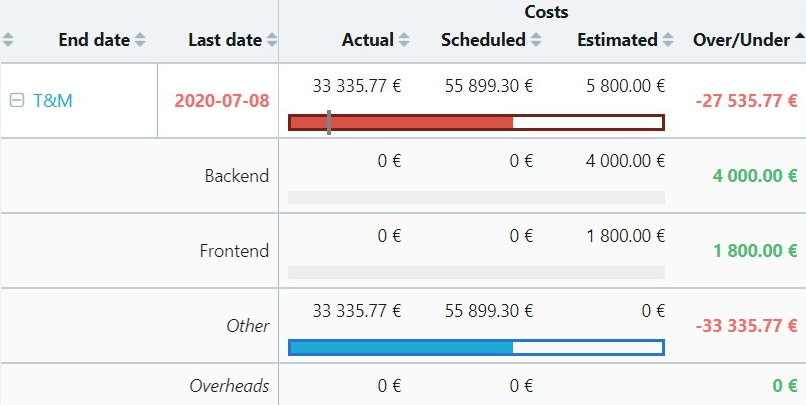Sort by Scheduled costs arrows
Viewport: 806px width, 405px height.
pyautogui.click(x=536, y=40)
